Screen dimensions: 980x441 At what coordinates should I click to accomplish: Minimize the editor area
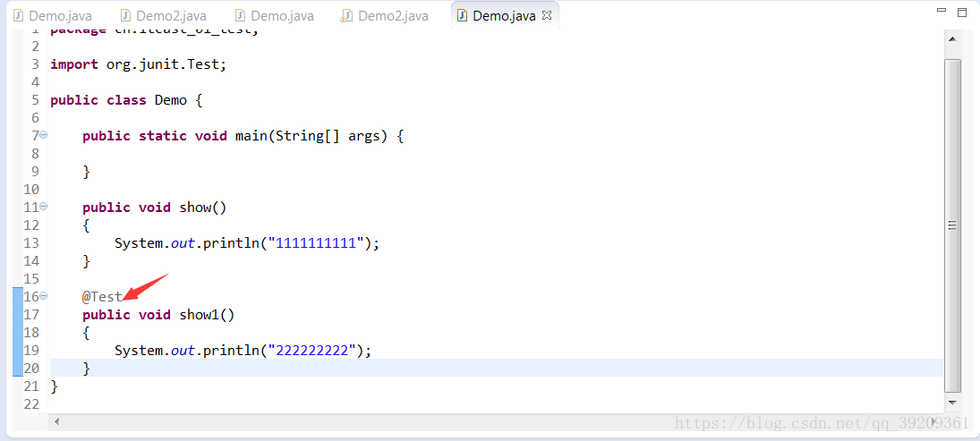tap(942, 11)
